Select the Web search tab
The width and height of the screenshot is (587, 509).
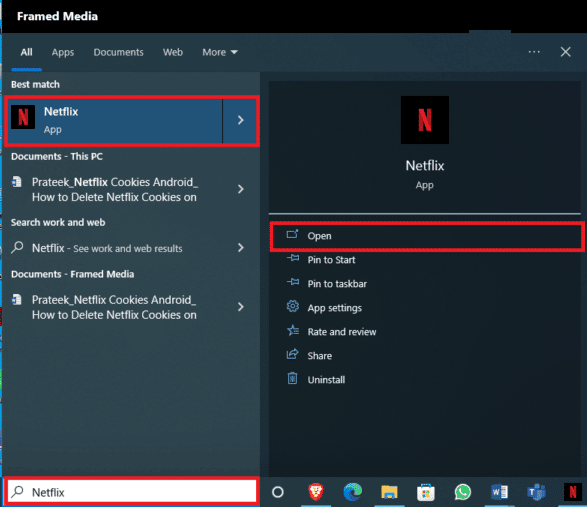(x=173, y=52)
